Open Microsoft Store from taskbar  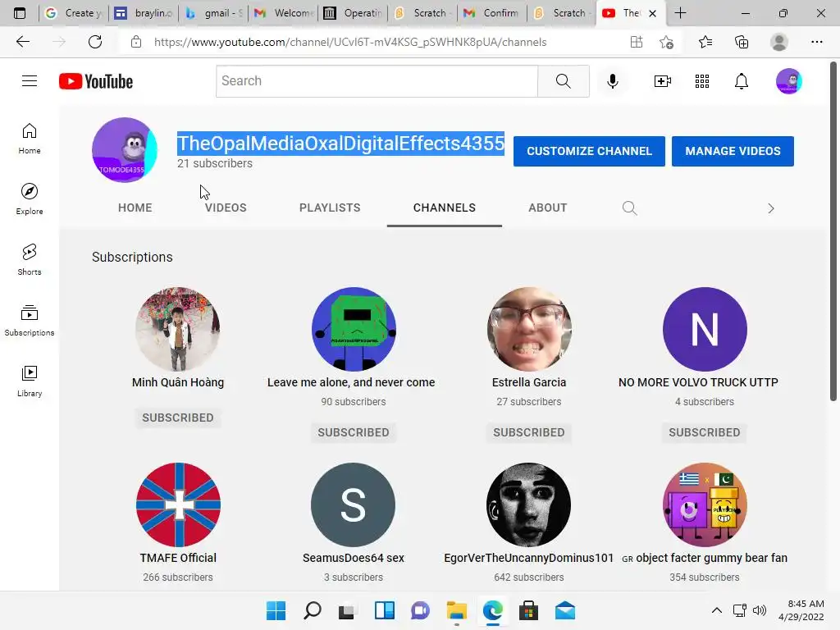(529, 610)
